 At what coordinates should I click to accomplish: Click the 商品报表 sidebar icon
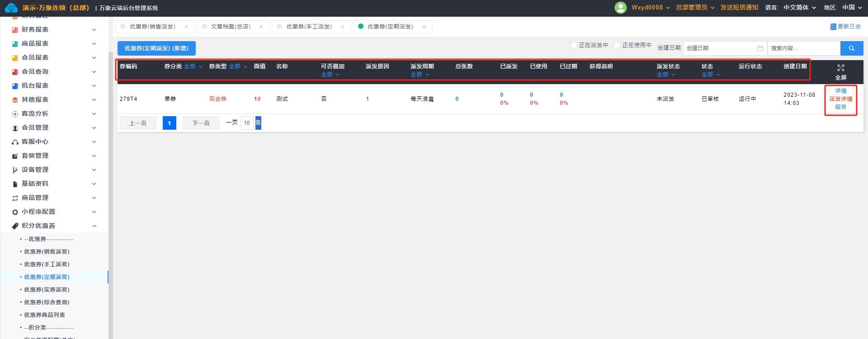pyautogui.click(x=15, y=44)
